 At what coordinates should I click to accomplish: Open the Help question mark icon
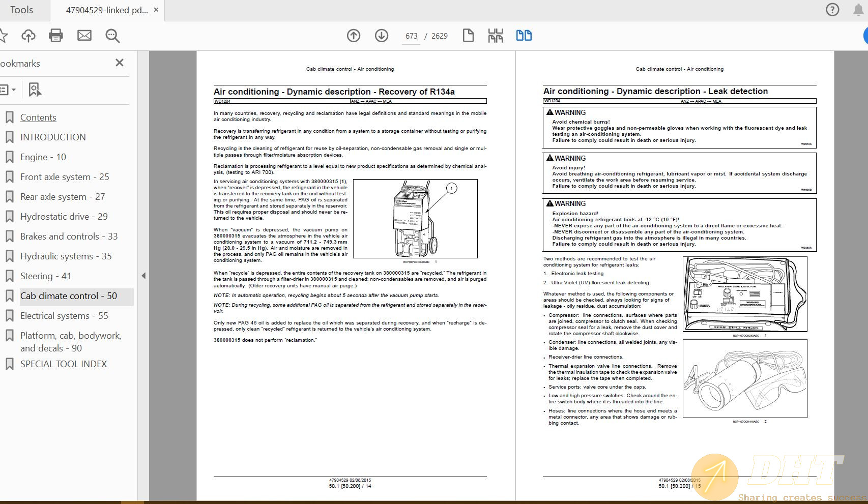tap(832, 10)
